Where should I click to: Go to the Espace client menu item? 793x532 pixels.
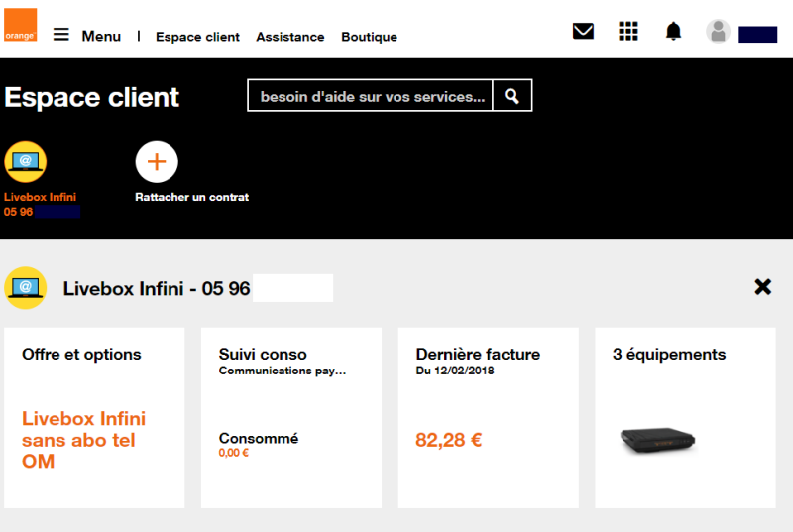pyautogui.click(x=197, y=37)
